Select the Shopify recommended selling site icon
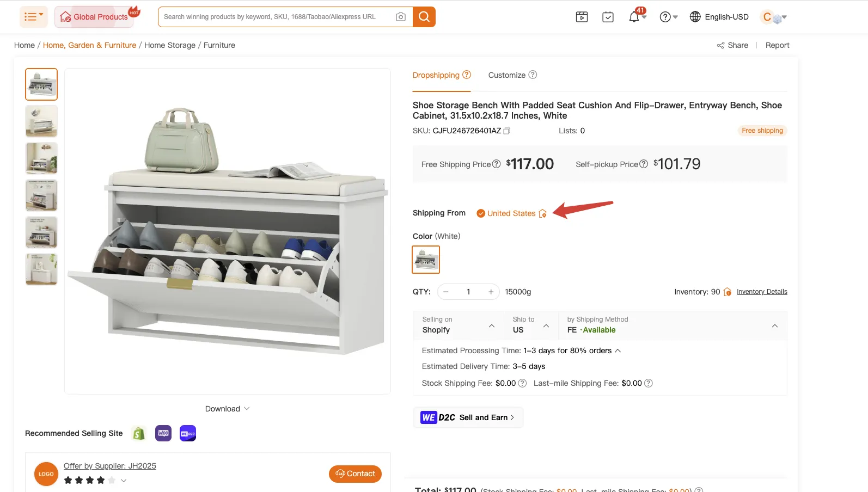Screen dimensions: 868x492 (139, 433)
